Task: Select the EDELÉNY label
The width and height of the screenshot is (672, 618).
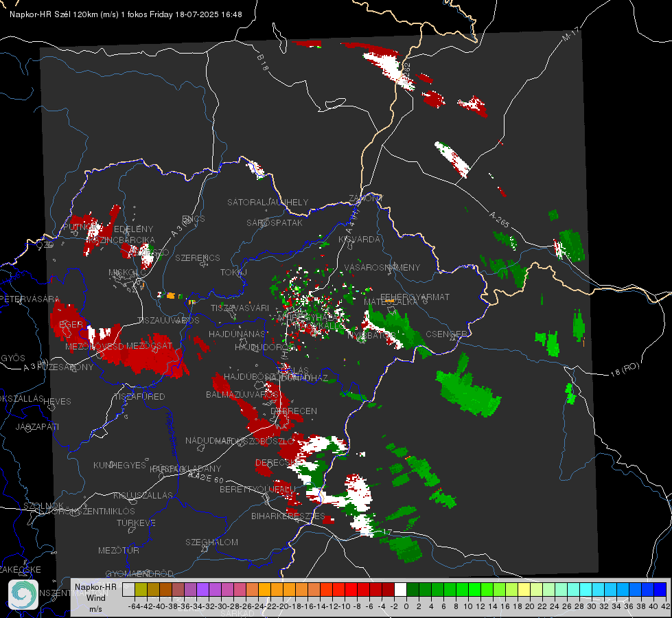Action: point(133,229)
